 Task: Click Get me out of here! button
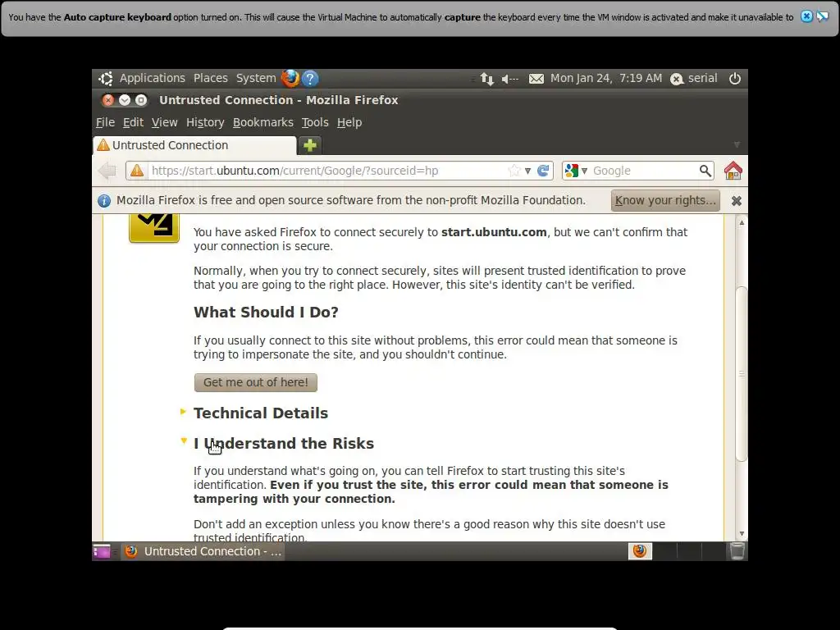[256, 382]
